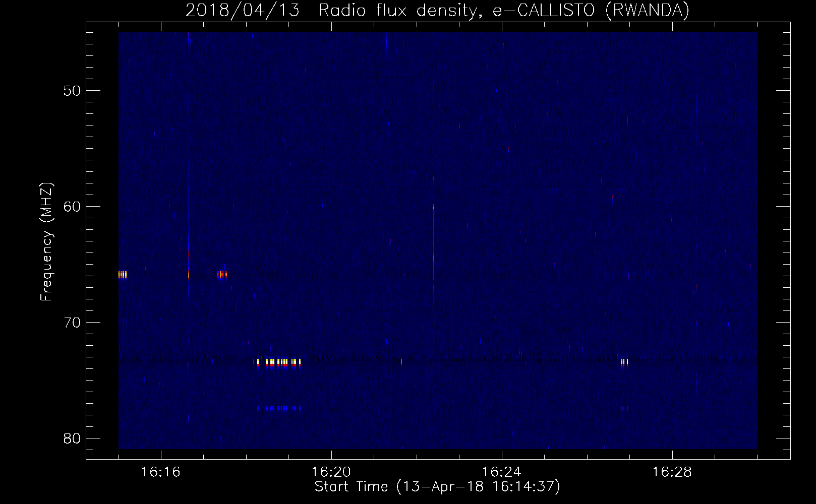Image resolution: width=816 pixels, height=504 pixels.
Task: Click the long bright burst cluster at 73.5 MHz
Action: click(x=278, y=363)
